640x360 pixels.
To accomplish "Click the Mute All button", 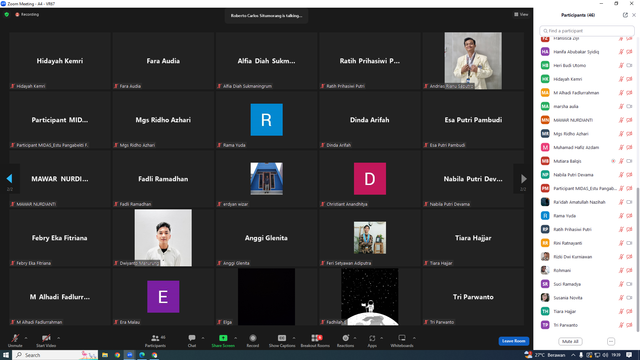I will pyautogui.click(x=570, y=341).
